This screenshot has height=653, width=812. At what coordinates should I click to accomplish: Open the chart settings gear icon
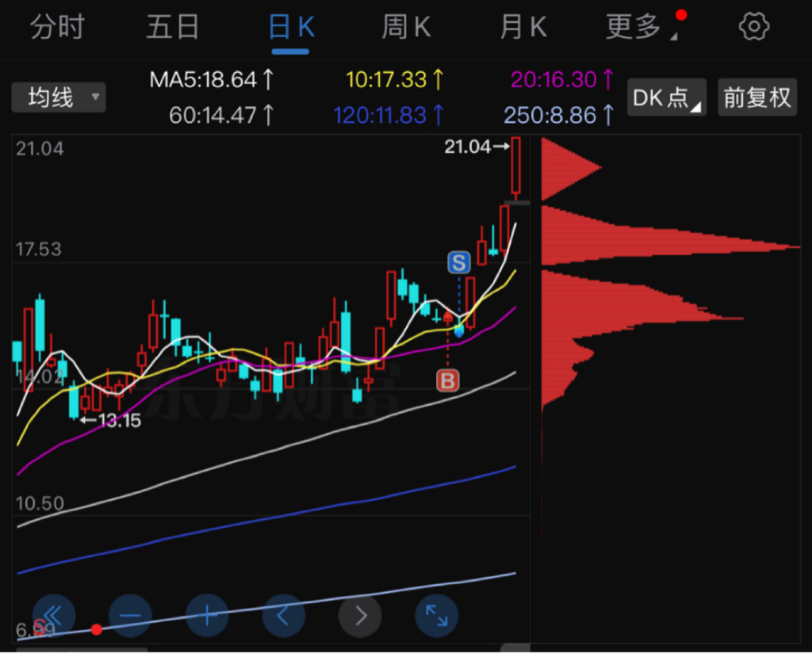pos(753,26)
